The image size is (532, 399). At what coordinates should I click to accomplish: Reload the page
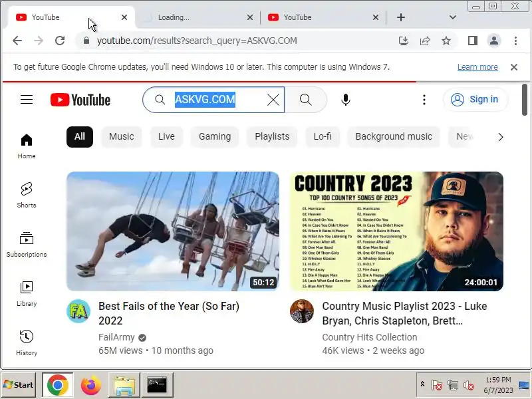click(x=60, y=41)
